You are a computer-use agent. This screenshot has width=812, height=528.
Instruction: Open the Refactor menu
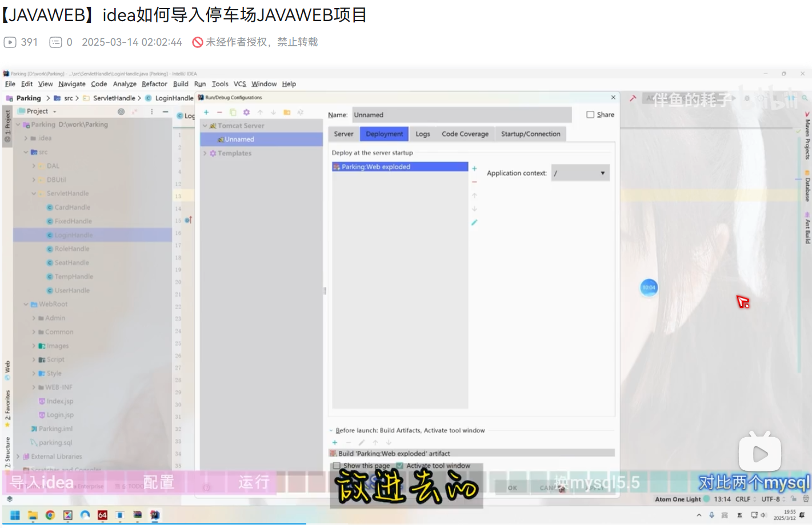(154, 84)
